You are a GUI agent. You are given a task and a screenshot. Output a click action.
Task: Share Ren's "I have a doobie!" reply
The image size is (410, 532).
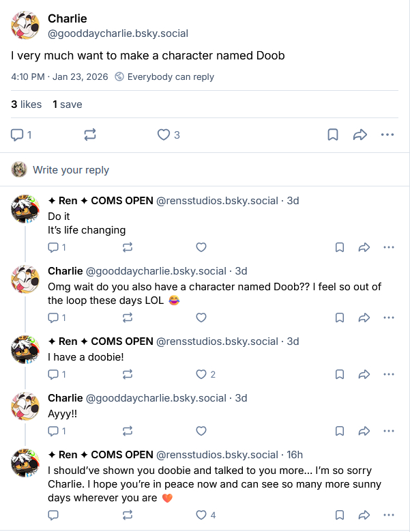coord(364,374)
